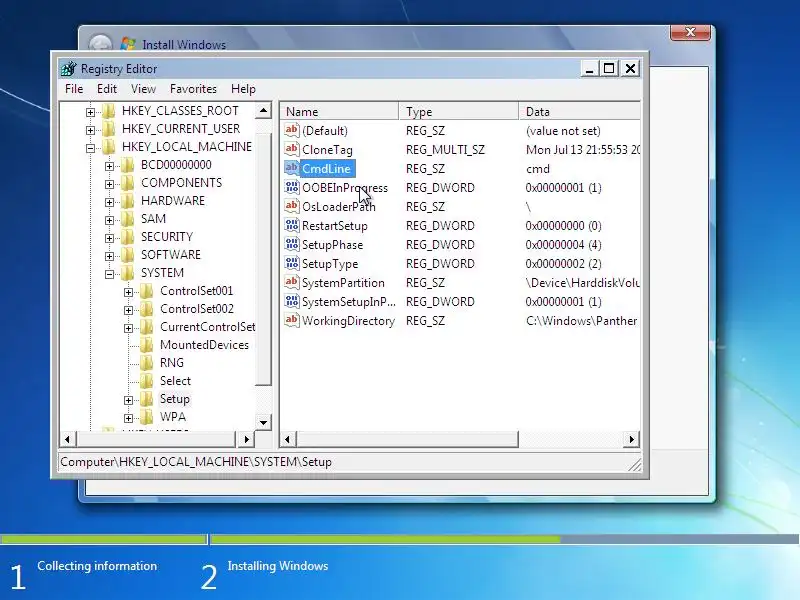Click the back arrow in Install Windows
The image size is (800, 600).
(x=100, y=44)
